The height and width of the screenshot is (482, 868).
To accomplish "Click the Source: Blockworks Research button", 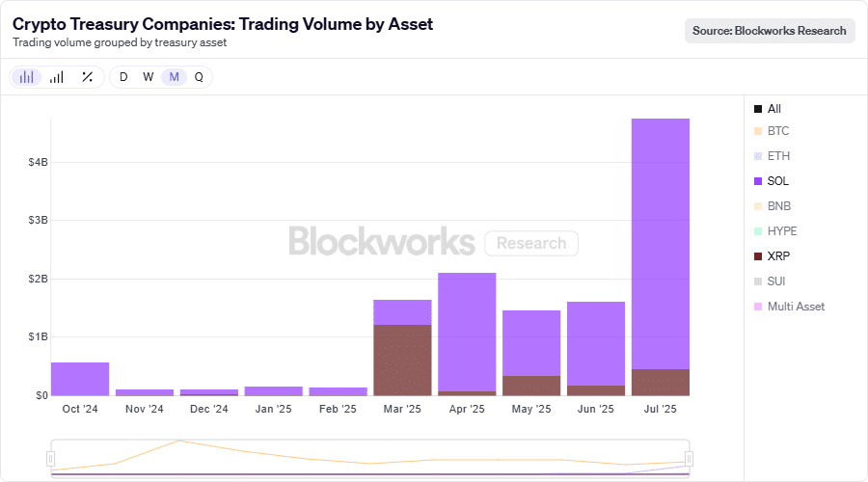I will pyautogui.click(x=771, y=31).
